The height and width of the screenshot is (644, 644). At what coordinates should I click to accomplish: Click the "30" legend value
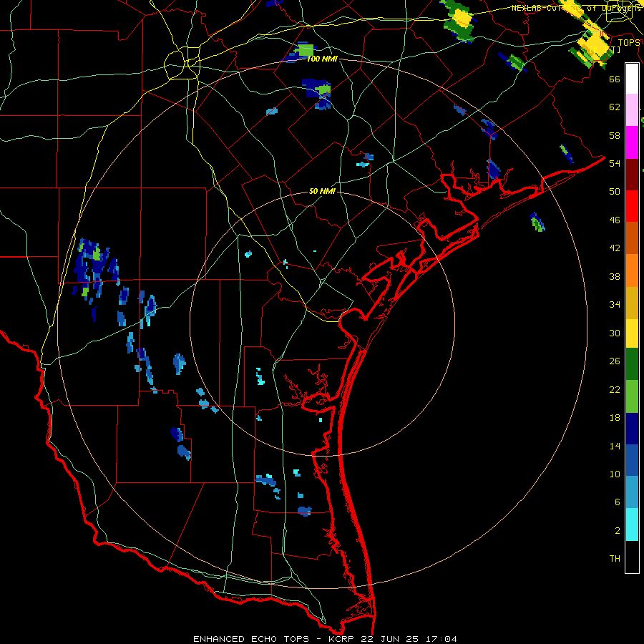(x=615, y=333)
